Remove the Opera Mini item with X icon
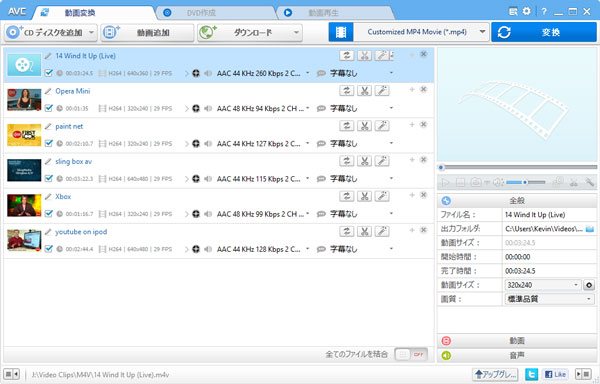 click(x=424, y=89)
